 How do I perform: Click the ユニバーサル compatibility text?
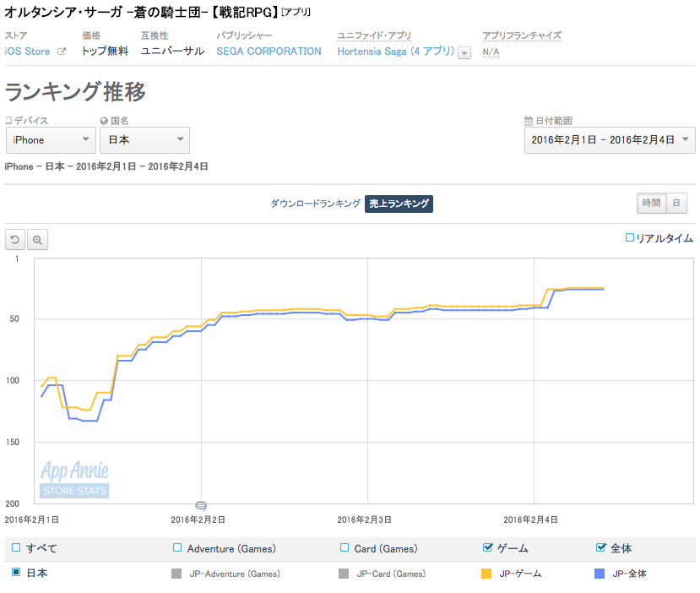pos(172,52)
